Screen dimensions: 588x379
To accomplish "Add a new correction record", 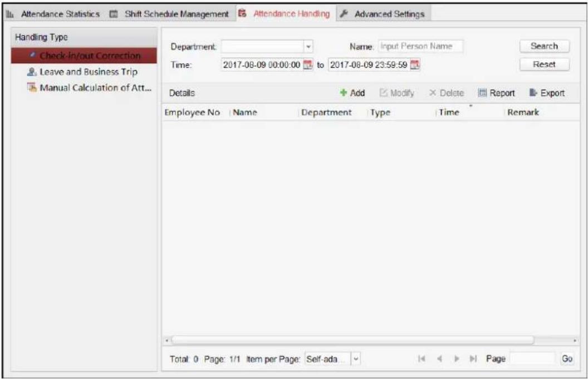I will point(352,93).
